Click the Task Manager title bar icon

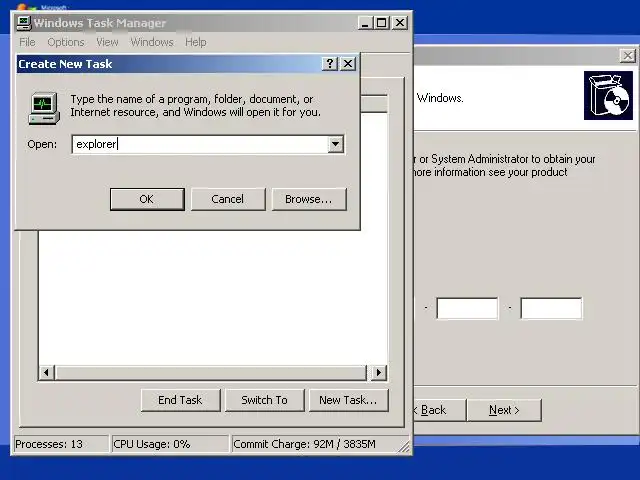coord(23,23)
